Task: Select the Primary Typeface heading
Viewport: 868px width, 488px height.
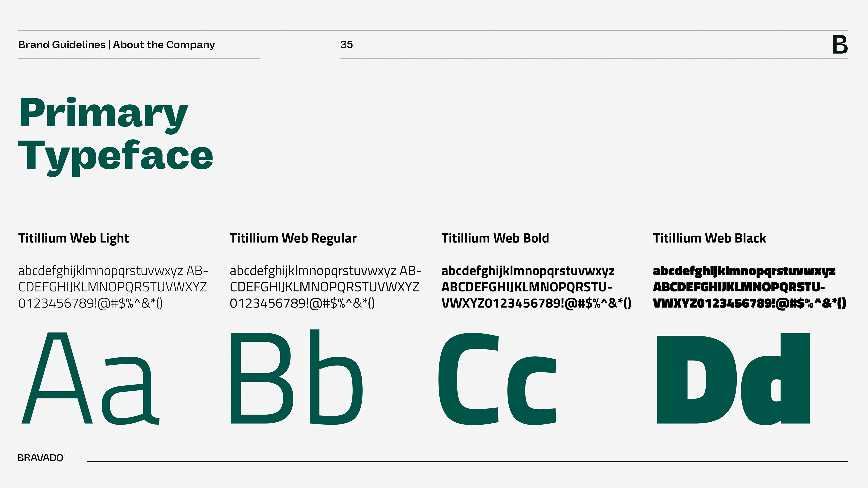Action: pyautogui.click(x=116, y=135)
